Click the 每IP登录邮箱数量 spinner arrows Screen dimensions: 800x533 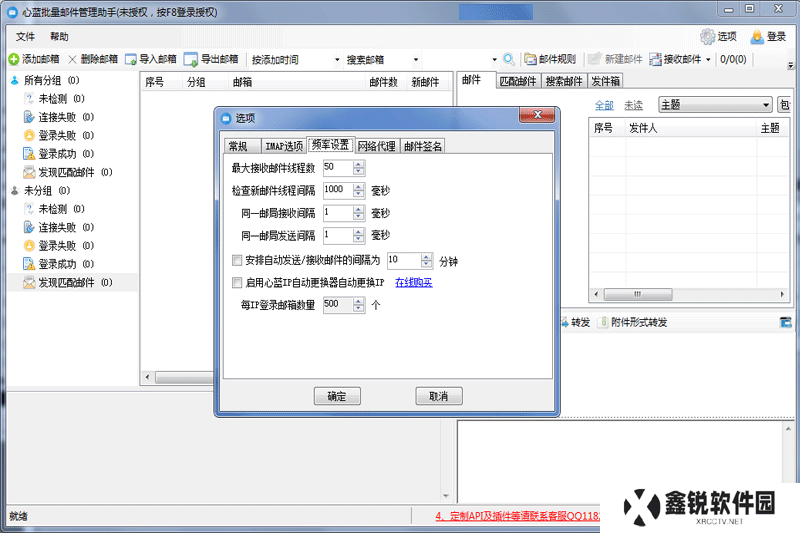point(359,305)
